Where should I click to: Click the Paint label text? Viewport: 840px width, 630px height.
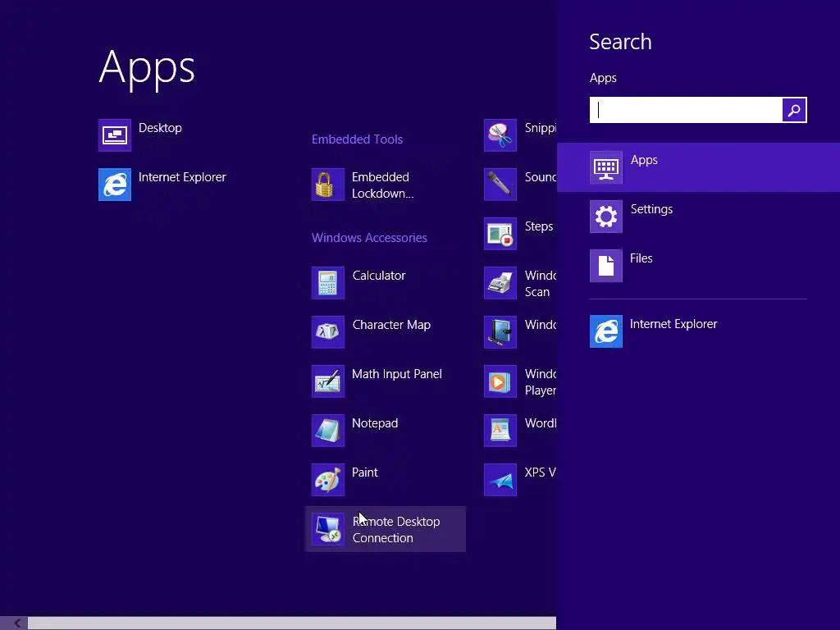point(365,472)
